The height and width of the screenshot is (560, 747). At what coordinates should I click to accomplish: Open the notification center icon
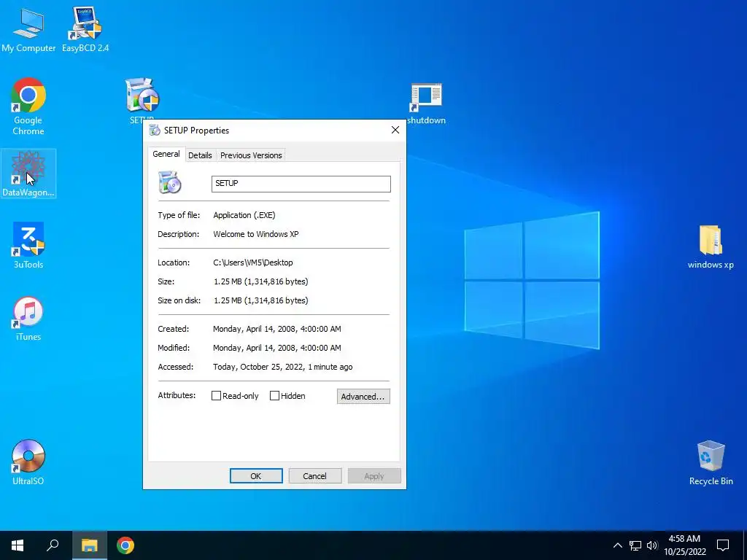tap(723, 545)
